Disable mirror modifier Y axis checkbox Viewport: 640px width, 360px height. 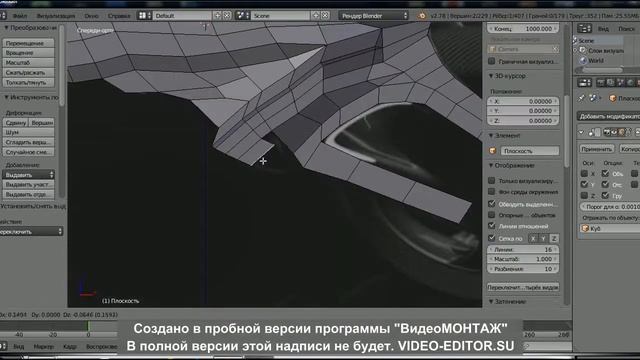coord(584,184)
